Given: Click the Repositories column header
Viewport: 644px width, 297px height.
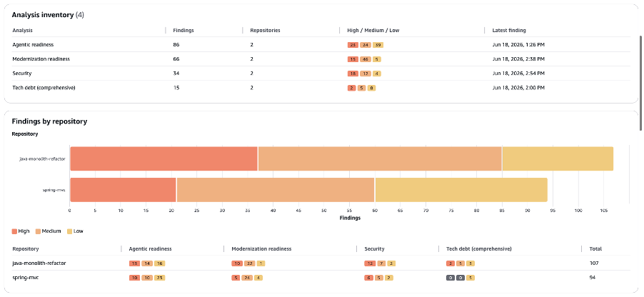Looking at the screenshot, I should pos(266,31).
